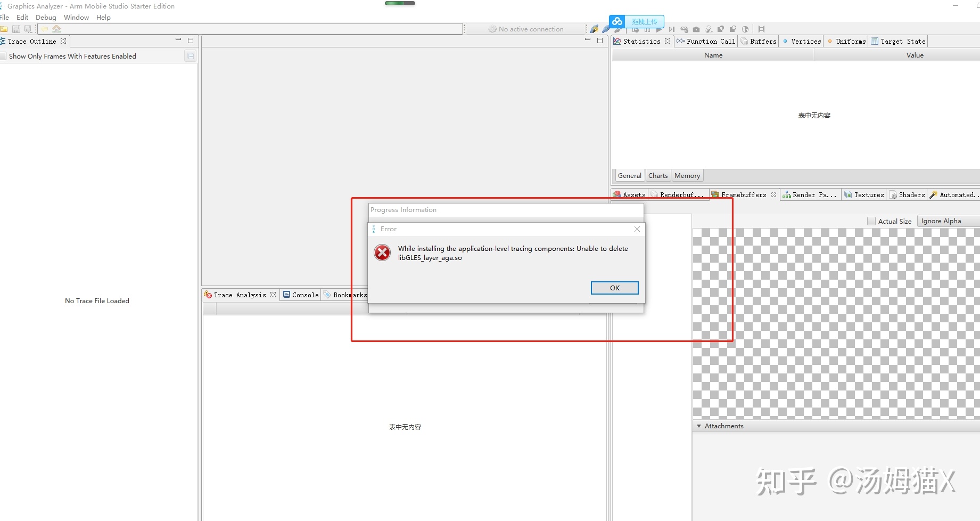Click the film strip toolbar icon
Screen dimensions: 980x521
tap(762, 29)
